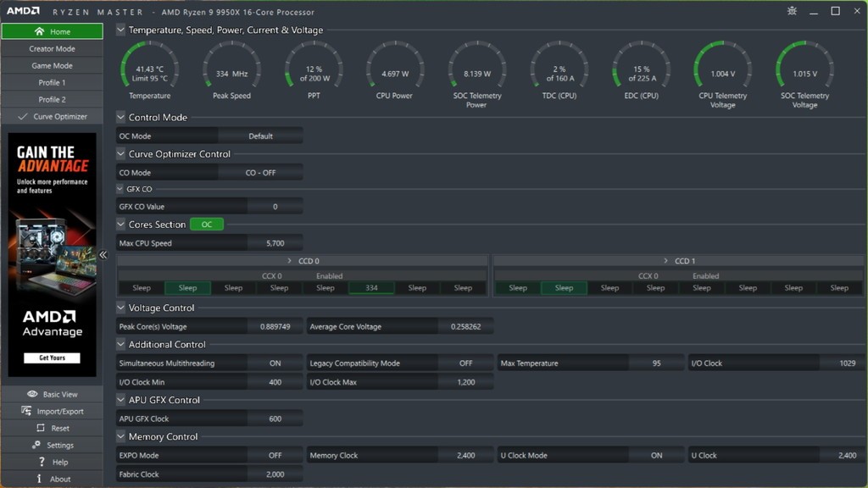Click the About info icon
The image size is (868, 488).
(39, 479)
